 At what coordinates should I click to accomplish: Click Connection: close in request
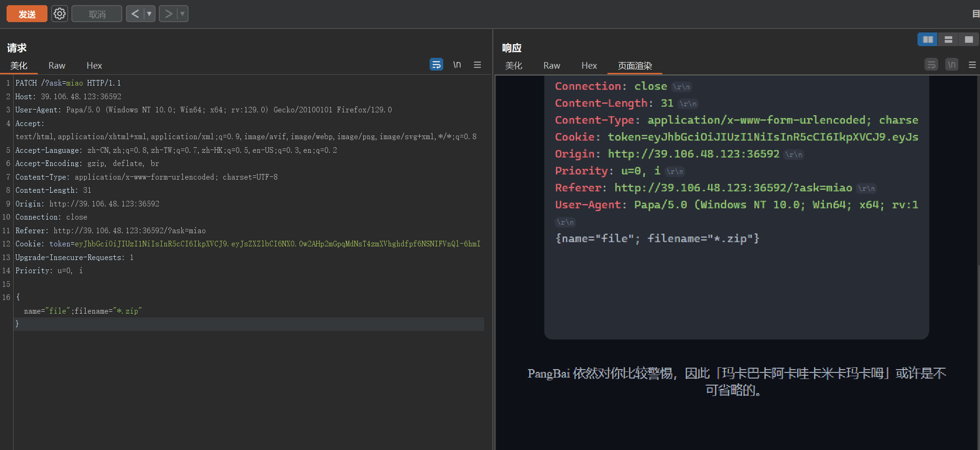point(51,217)
